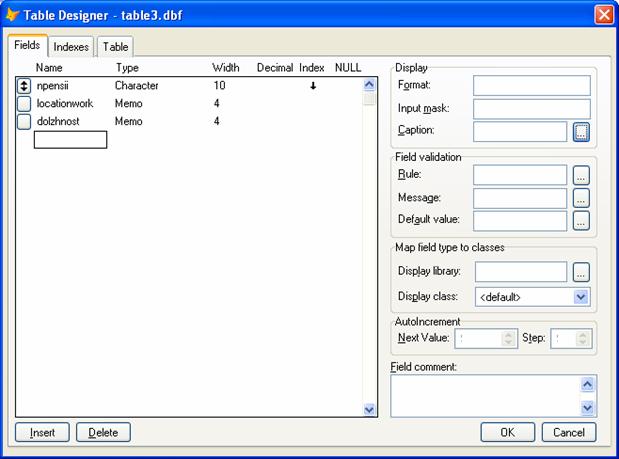Open the Default value expression builder button

coord(582,221)
